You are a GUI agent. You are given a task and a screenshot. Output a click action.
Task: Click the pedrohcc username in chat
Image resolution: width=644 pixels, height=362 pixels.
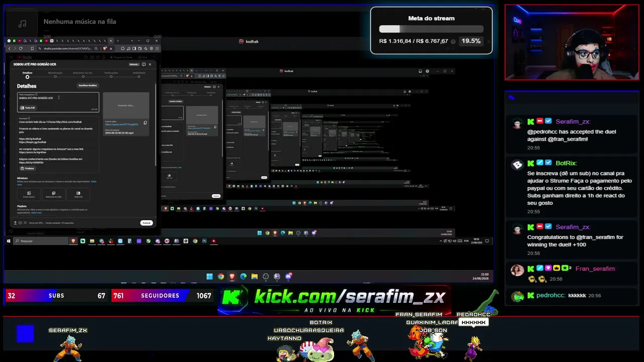point(551,296)
